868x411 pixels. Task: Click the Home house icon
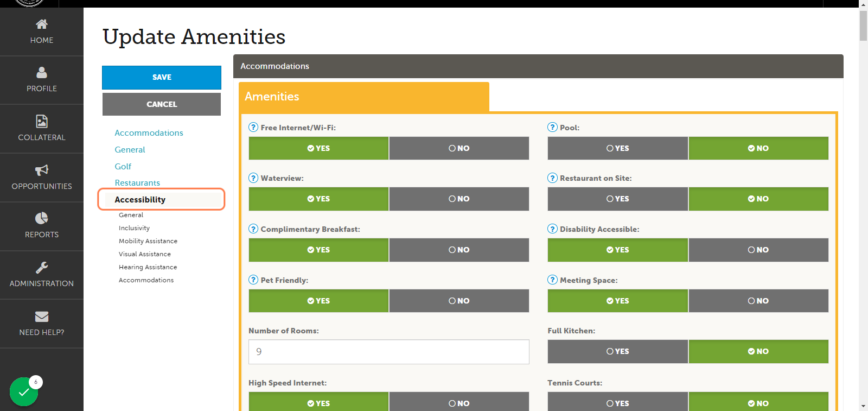pyautogui.click(x=42, y=24)
